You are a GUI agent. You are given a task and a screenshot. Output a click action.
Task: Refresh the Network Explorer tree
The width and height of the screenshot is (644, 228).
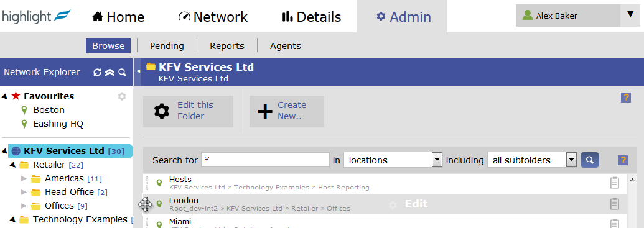click(97, 73)
